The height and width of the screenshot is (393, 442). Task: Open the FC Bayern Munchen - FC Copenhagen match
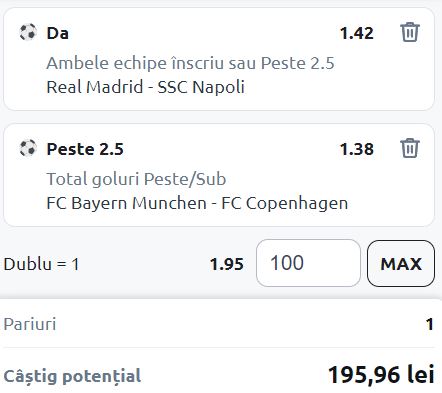[x=197, y=203]
